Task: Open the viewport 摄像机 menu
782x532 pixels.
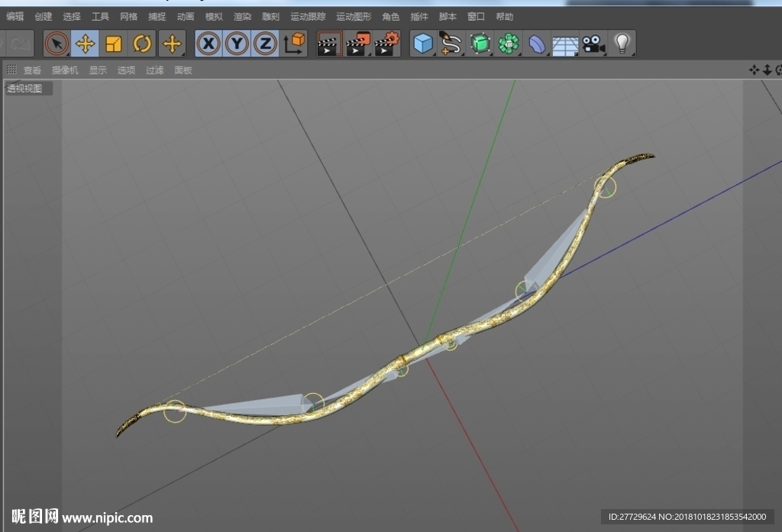Action: point(65,70)
